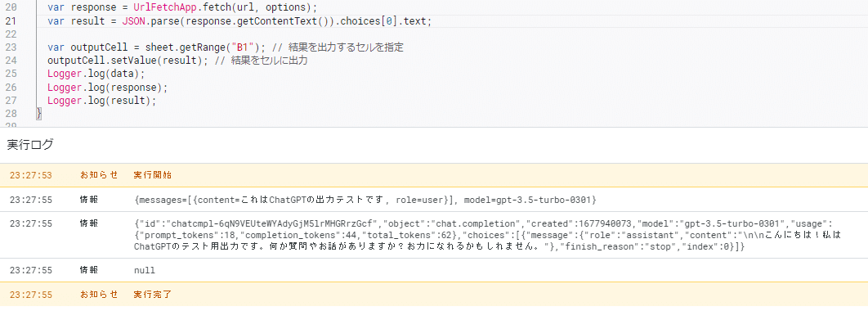Select the null log entry

434,271
